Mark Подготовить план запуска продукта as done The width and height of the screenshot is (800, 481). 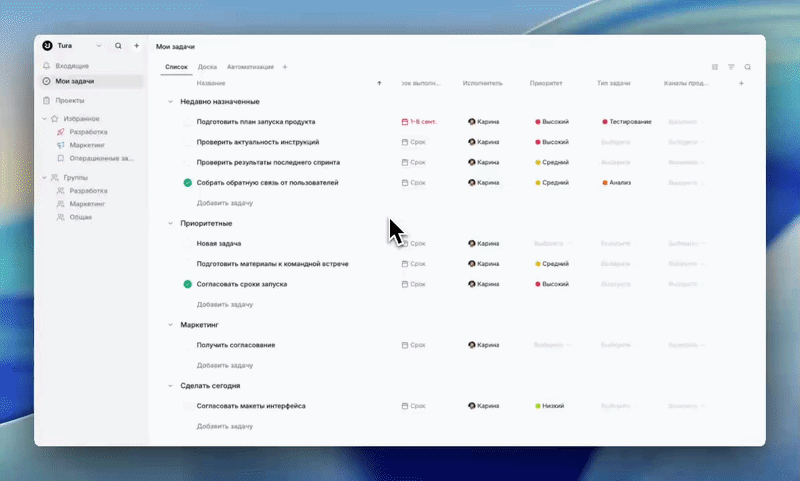click(188, 122)
